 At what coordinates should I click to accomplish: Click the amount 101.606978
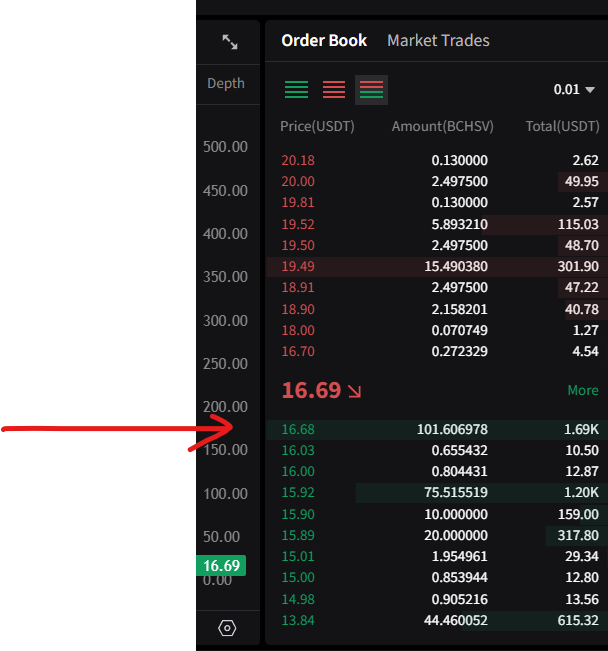pyautogui.click(x=452, y=429)
